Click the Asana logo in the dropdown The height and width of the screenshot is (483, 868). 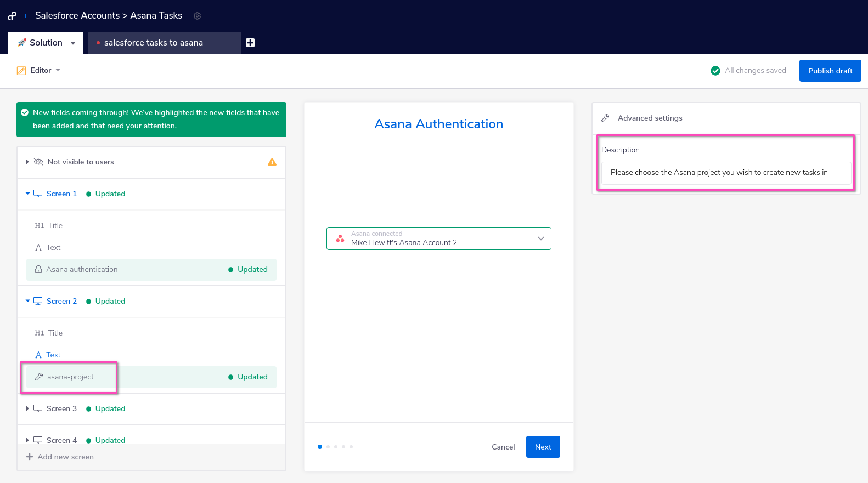[340, 238]
